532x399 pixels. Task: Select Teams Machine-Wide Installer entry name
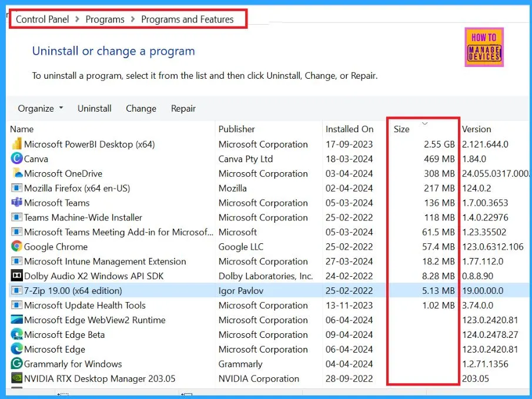[x=83, y=217]
